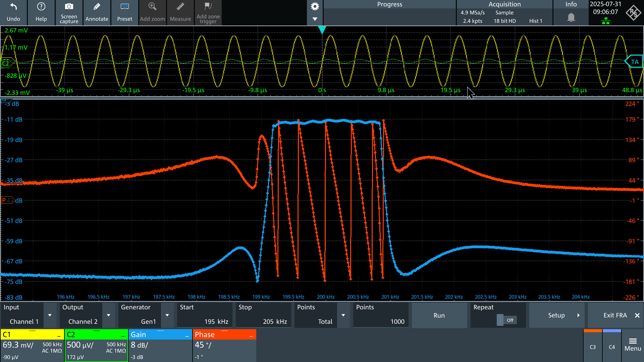The width and height of the screenshot is (644, 362).
Task: Select the Annotate pencil tool
Action: click(x=97, y=7)
